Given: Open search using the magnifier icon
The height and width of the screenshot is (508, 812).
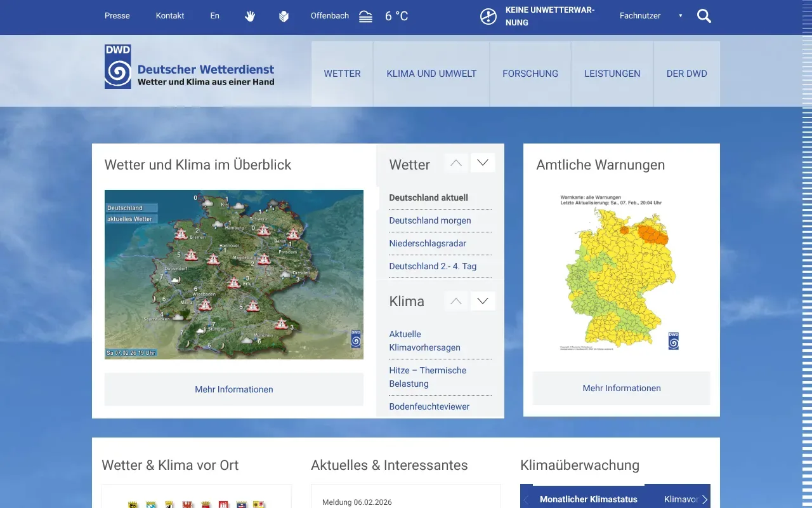Looking at the screenshot, I should click(x=704, y=16).
